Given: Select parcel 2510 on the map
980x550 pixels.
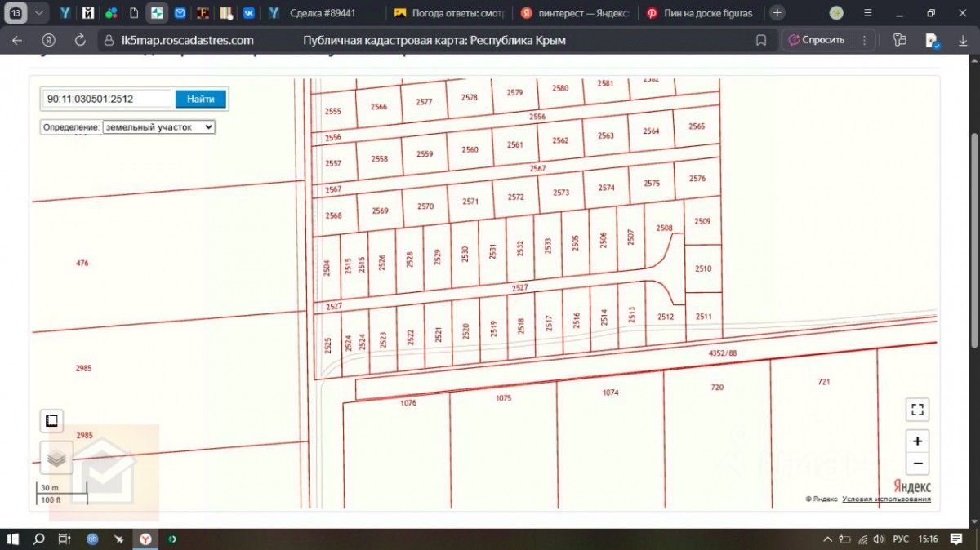Looking at the screenshot, I should [x=703, y=268].
